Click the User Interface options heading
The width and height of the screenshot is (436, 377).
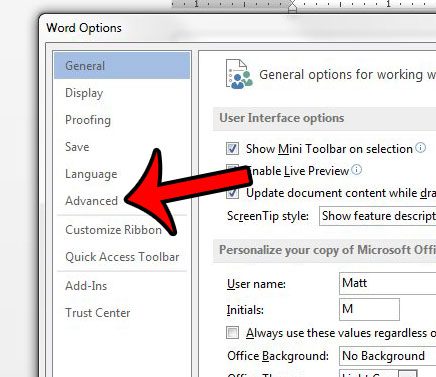(x=282, y=118)
